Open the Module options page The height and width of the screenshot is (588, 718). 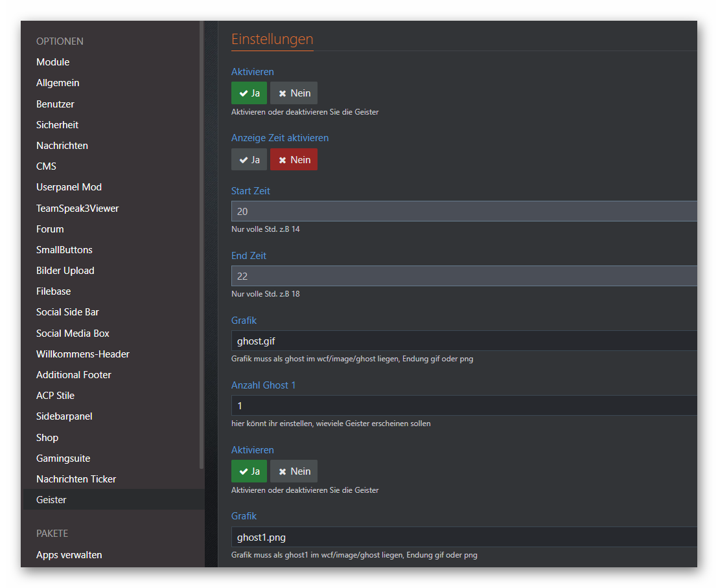tap(53, 62)
